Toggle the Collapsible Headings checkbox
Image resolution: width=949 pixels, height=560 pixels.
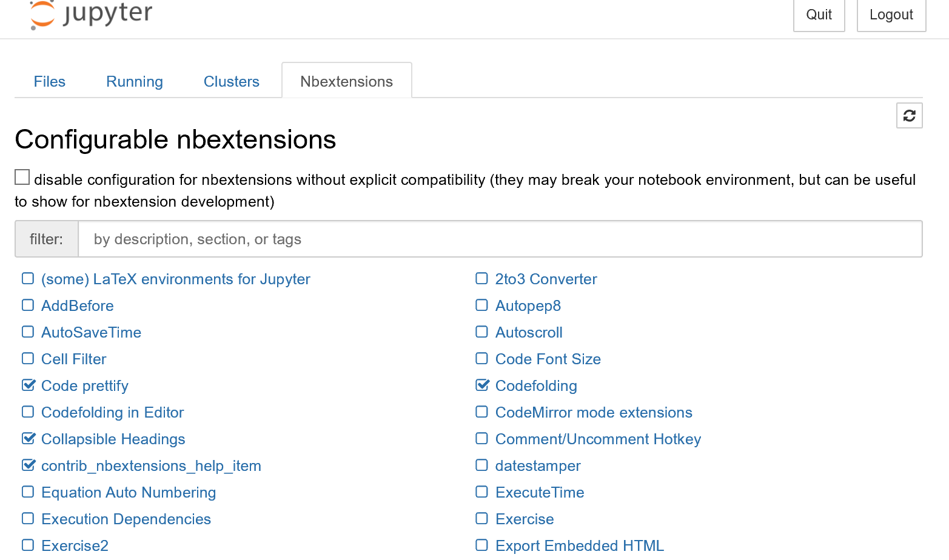click(27, 438)
